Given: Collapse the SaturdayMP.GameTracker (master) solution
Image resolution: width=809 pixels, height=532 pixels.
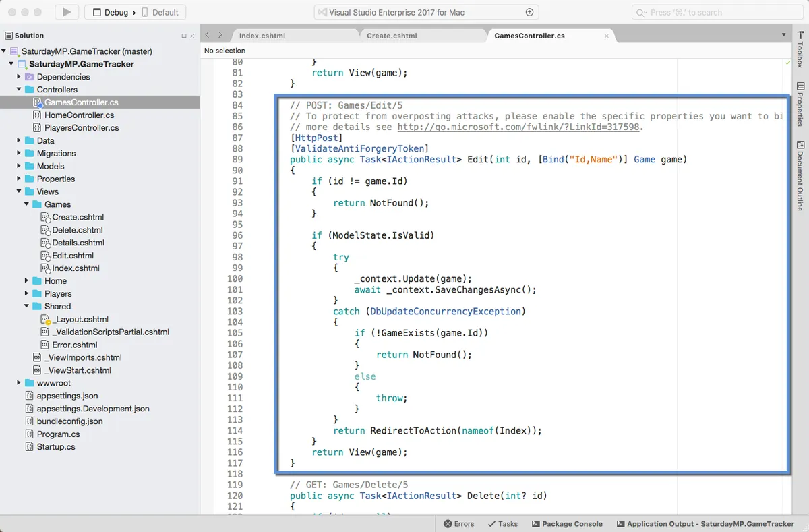Looking at the screenshot, I should (x=4, y=51).
